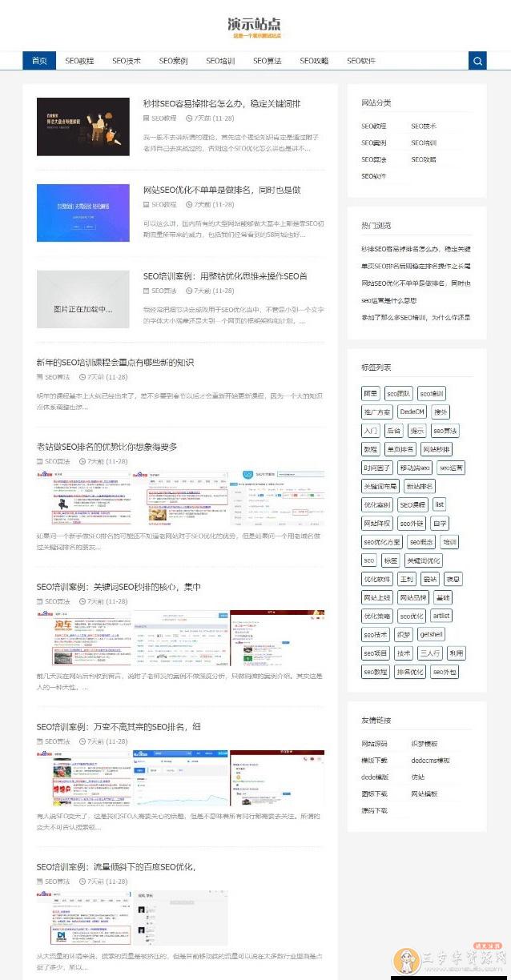Pick the artlist tag in 标签列表
This screenshot has height=980, width=511.
[x=441, y=616]
